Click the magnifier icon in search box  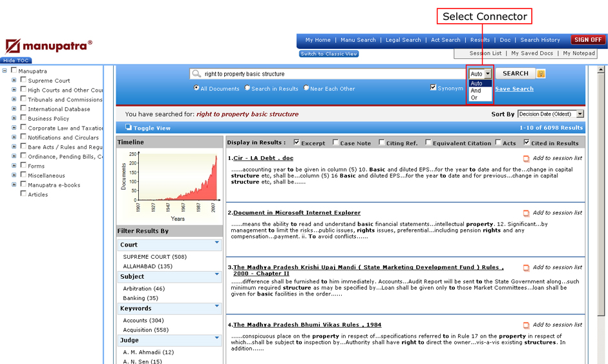point(196,74)
